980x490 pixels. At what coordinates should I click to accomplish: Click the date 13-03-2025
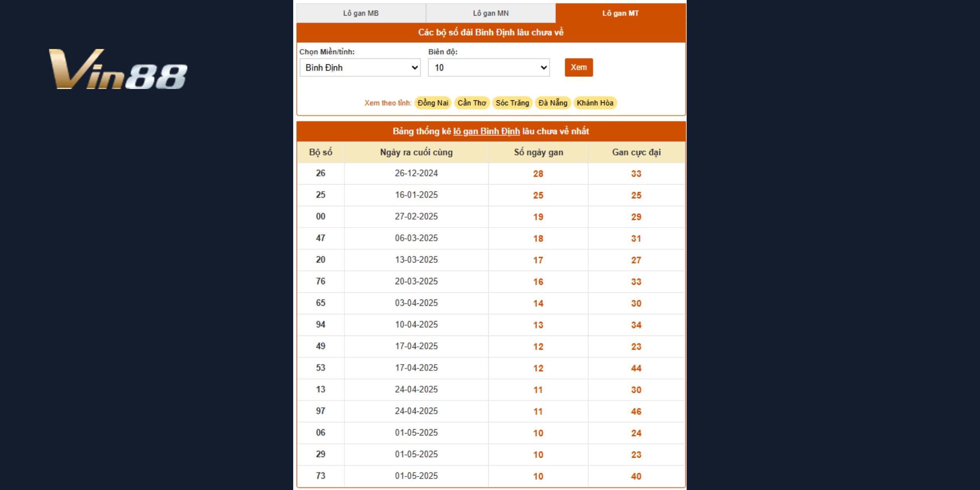[x=416, y=260]
